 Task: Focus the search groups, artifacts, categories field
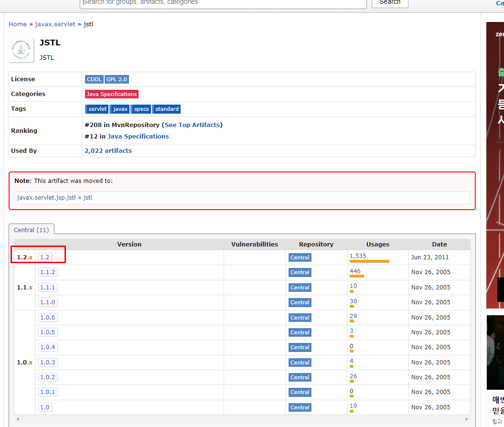pyautogui.click(x=223, y=3)
